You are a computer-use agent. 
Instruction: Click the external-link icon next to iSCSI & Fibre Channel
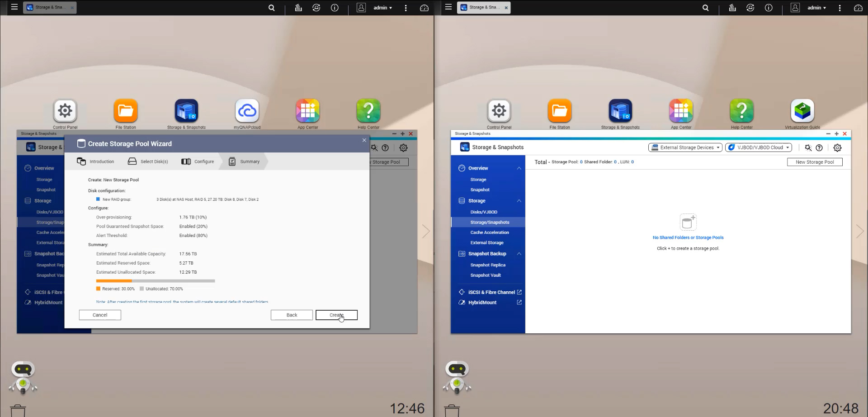pyautogui.click(x=519, y=292)
